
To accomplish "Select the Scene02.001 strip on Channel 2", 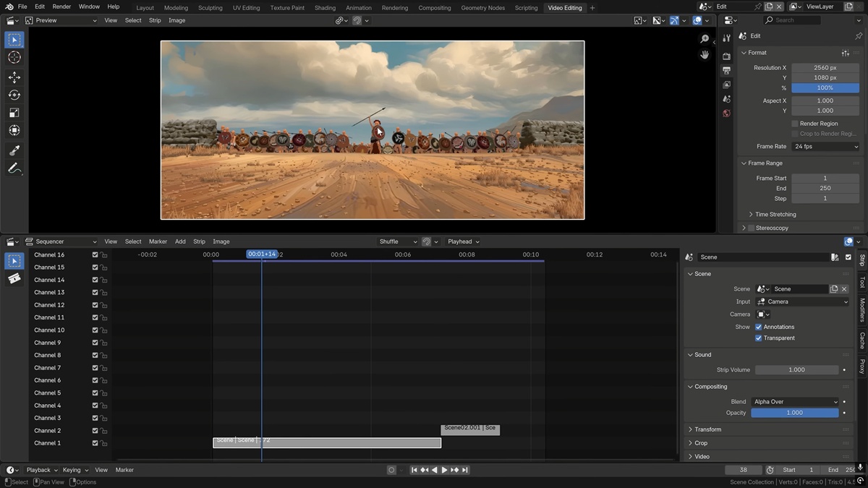I will point(470,429).
